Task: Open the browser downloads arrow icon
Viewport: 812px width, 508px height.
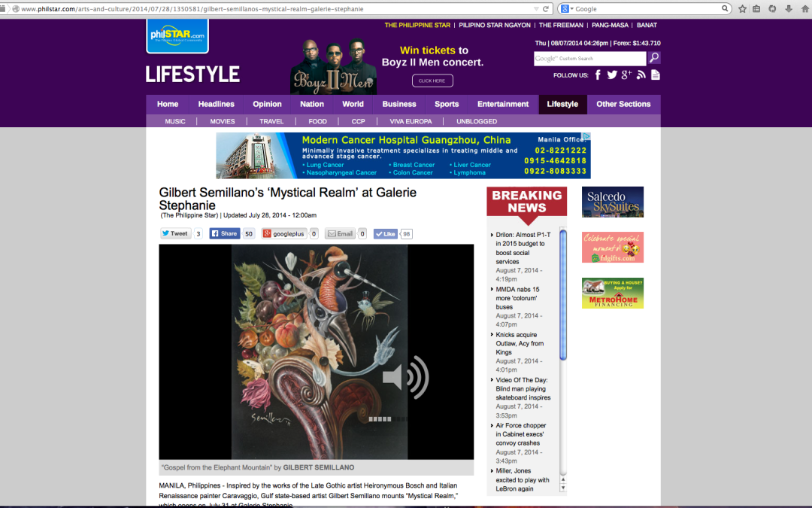Action: [788, 9]
